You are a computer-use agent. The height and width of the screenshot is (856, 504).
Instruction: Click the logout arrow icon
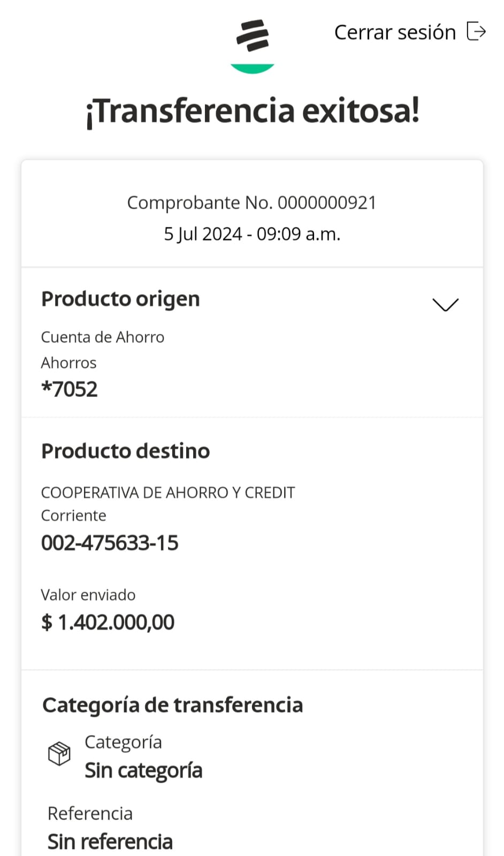click(x=476, y=32)
